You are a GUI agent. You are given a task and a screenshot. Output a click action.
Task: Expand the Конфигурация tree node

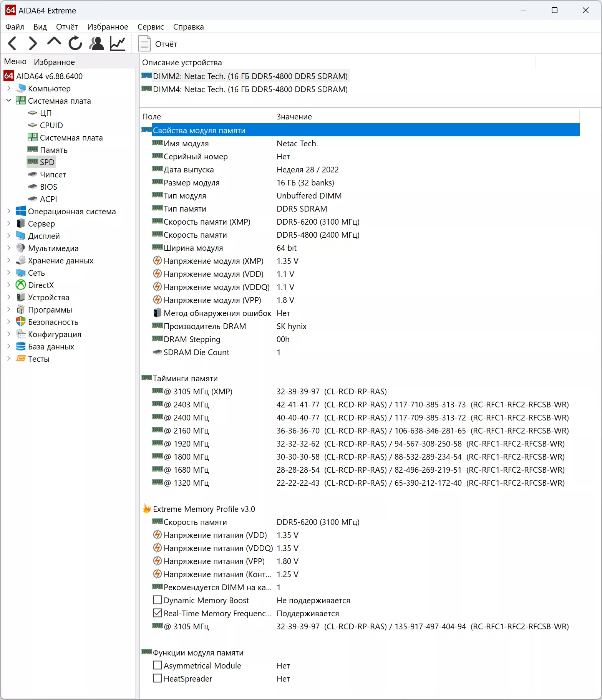(9, 334)
